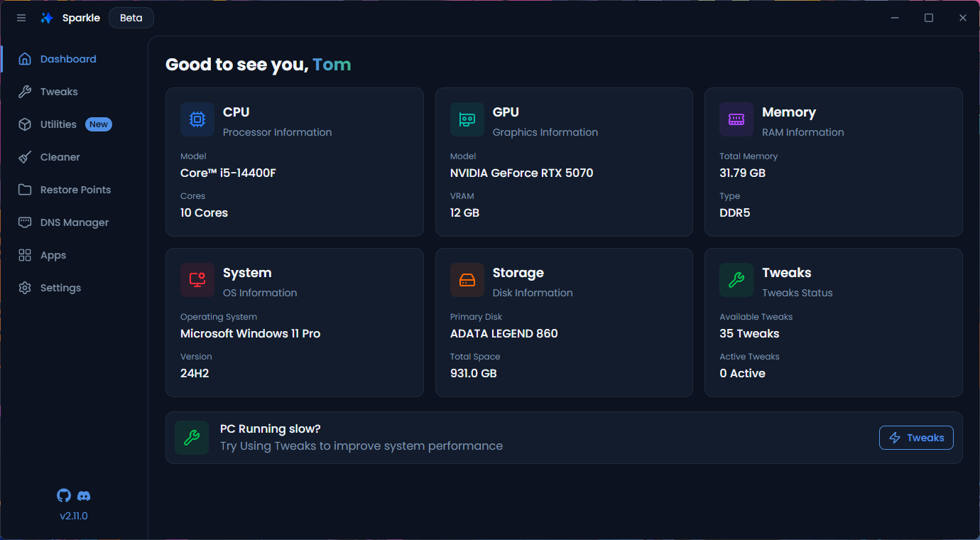Maximize the Sparkle window
Screen dimensions: 980x540
click(929, 18)
